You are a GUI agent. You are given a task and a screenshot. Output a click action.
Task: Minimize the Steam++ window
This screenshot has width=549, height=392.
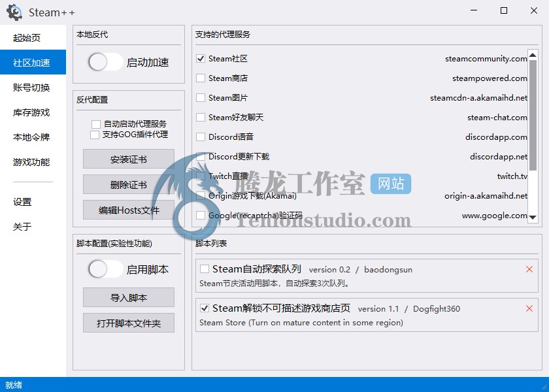474,10
